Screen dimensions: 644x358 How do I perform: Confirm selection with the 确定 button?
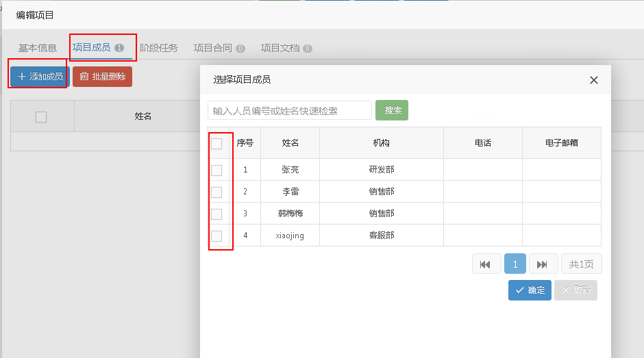(x=530, y=290)
